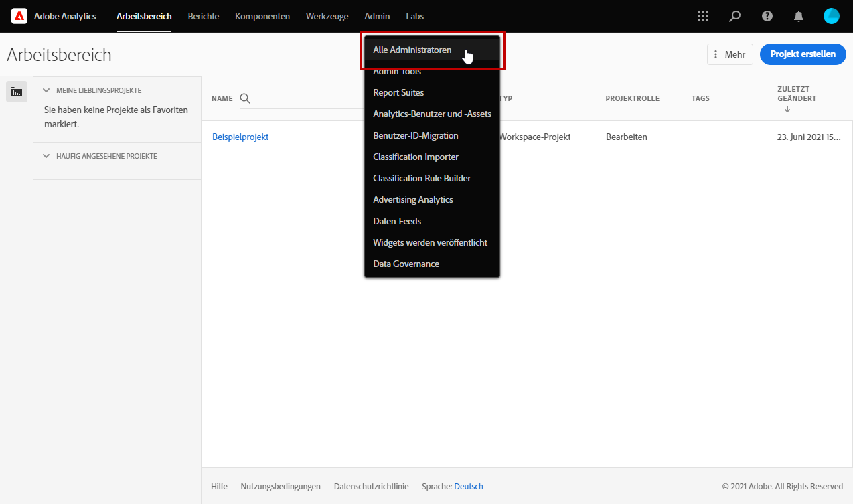
Task: Open the Mehr options dropdown
Action: (729, 54)
